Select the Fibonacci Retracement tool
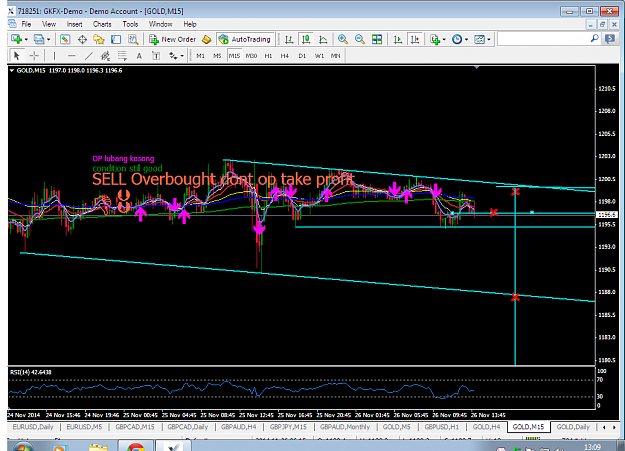Image resolution: width=625 pixels, height=451 pixels. pos(122,55)
